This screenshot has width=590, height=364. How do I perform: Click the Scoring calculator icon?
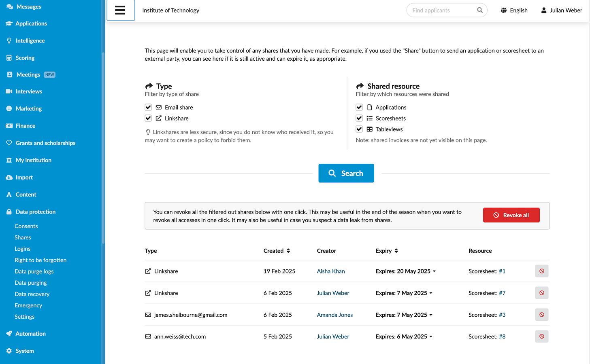[9, 58]
